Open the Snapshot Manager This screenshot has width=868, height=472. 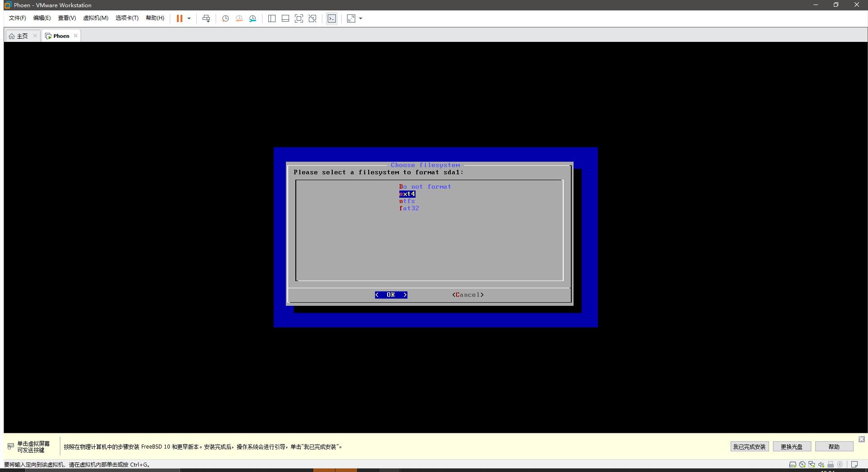pyautogui.click(x=252, y=18)
